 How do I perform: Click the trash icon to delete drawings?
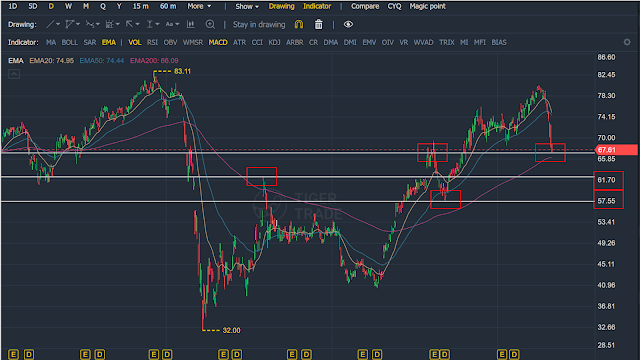tap(318, 24)
